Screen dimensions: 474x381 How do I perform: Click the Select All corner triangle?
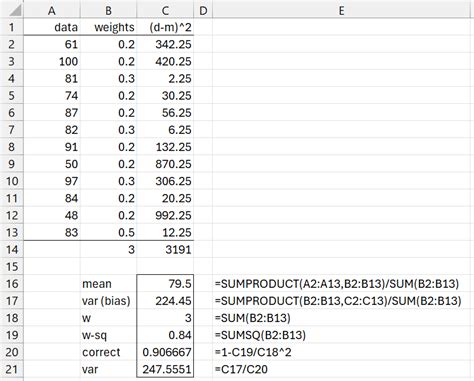click(15, 10)
